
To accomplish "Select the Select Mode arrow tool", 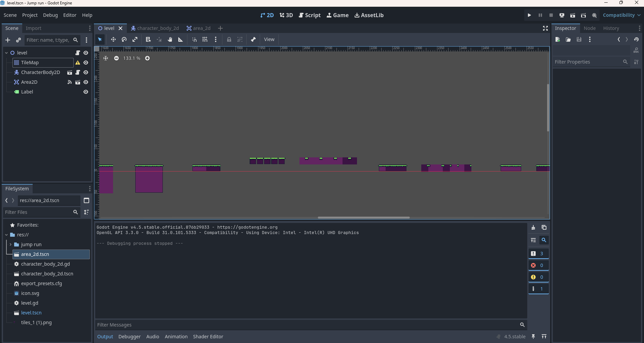I will [x=100, y=39].
